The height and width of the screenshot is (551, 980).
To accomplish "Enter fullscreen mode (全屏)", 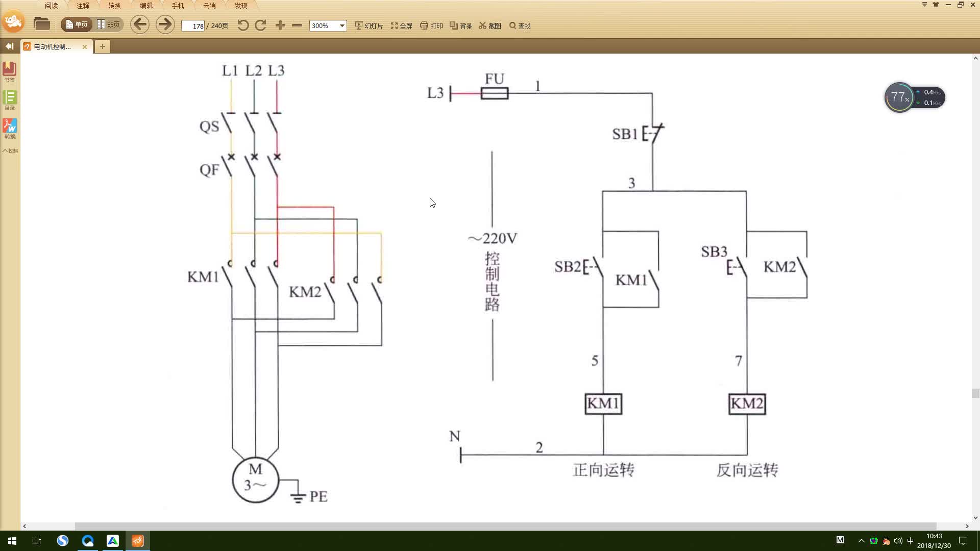I will 402,26.
